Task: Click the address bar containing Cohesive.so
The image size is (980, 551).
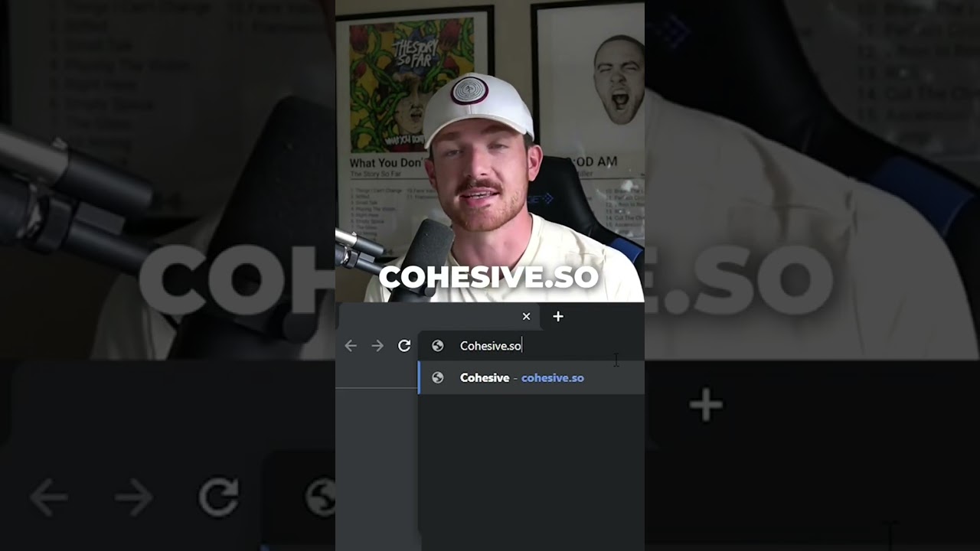Action: 531,346
